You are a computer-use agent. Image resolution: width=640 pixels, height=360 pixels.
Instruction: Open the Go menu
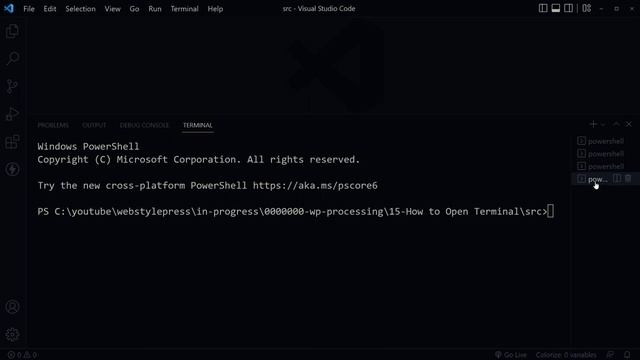(134, 9)
